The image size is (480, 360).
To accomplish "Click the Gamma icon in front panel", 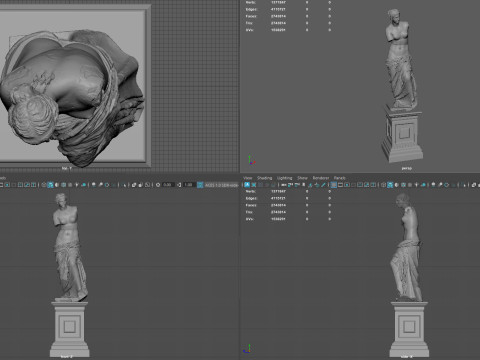I will click(x=179, y=185).
